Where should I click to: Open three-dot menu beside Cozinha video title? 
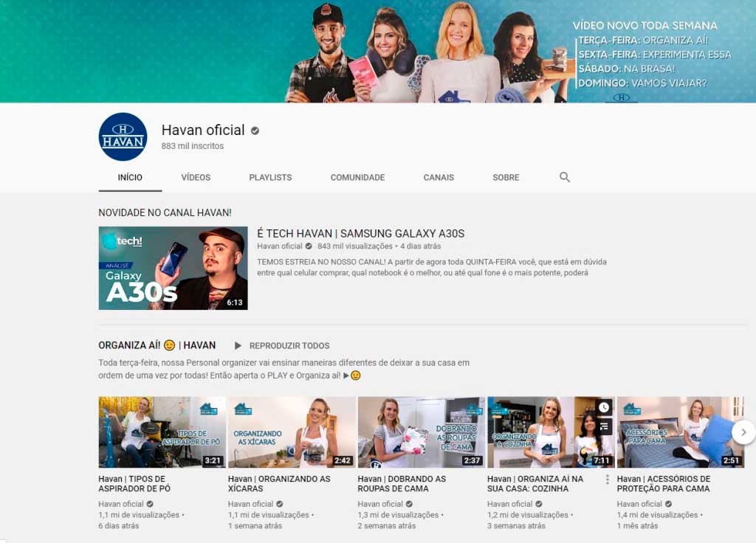click(x=608, y=480)
